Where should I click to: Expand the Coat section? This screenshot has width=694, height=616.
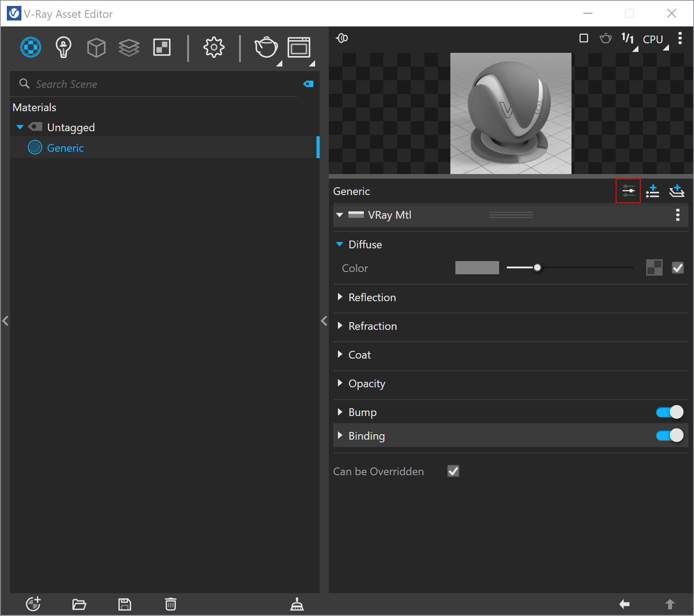click(x=340, y=354)
